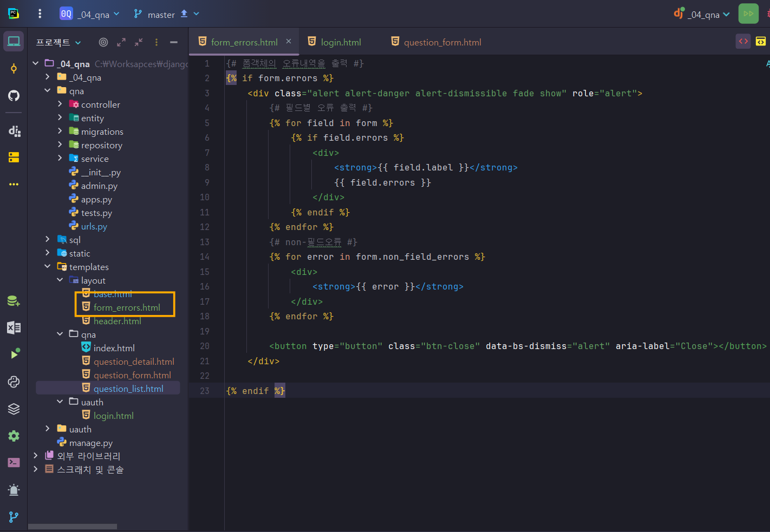Select question_detail.html in project tree

tap(134, 362)
